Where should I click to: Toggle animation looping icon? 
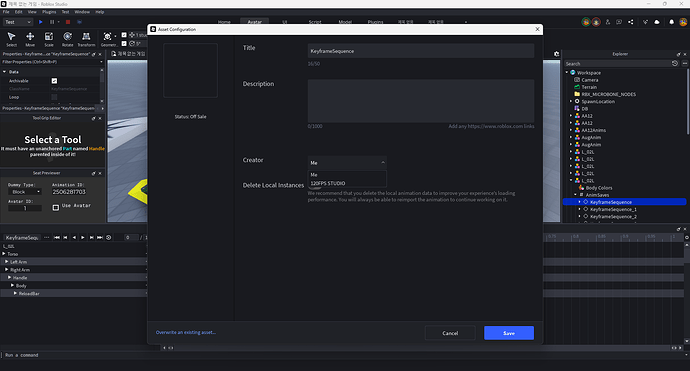tap(109, 237)
